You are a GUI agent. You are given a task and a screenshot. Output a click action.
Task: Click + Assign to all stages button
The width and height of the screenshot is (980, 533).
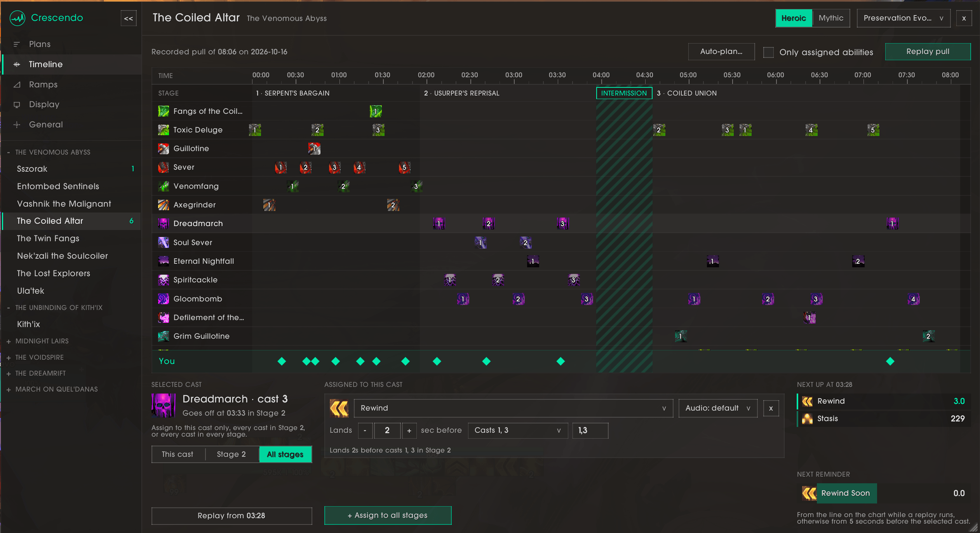(x=388, y=516)
